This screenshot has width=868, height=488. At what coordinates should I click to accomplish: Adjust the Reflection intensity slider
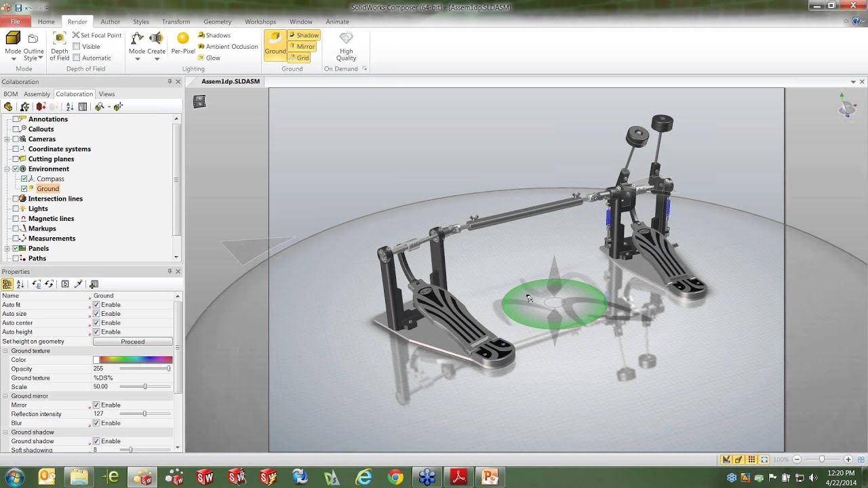point(144,414)
